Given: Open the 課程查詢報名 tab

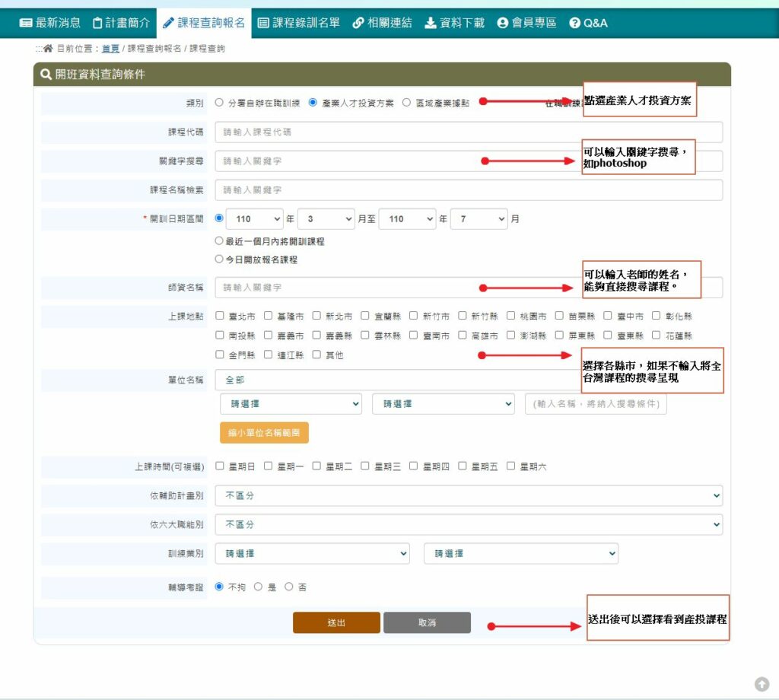Looking at the screenshot, I should [x=205, y=23].
